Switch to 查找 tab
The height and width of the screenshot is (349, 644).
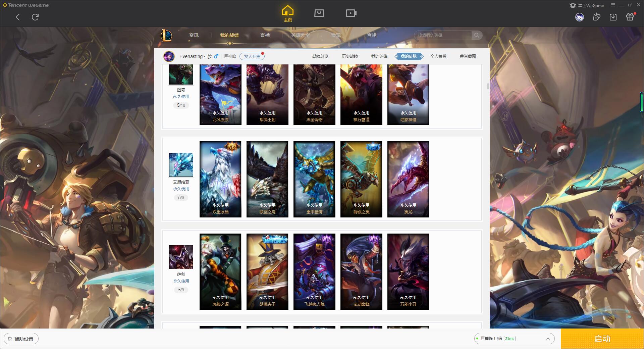(372, 35)
